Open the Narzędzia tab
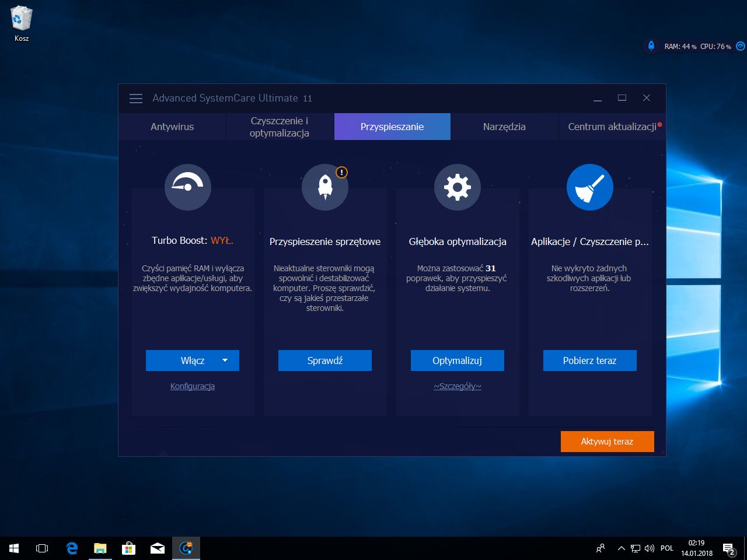The height and width of the screenshot is (560, 747). 504,127
